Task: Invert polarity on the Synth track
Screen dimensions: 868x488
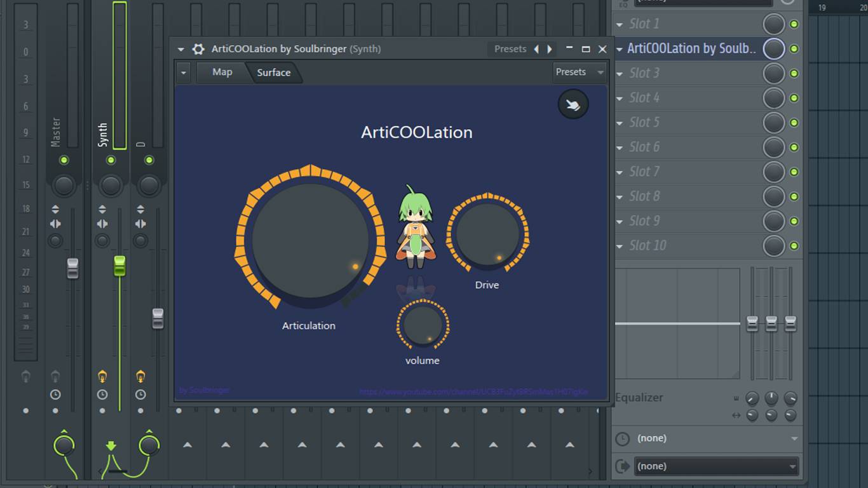Action: click(x=102, y=209)
